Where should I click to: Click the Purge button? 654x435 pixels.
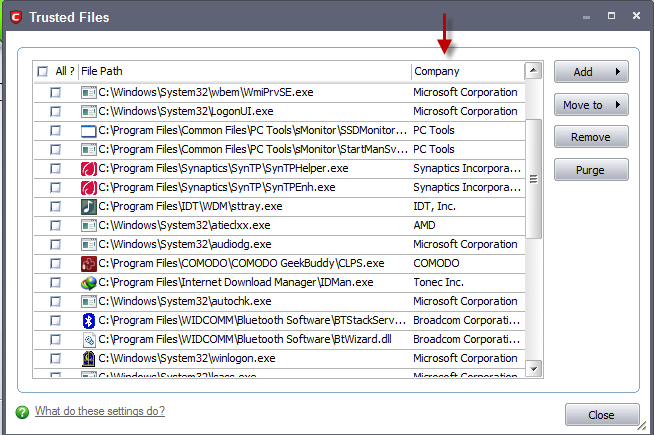coord(591,170)
